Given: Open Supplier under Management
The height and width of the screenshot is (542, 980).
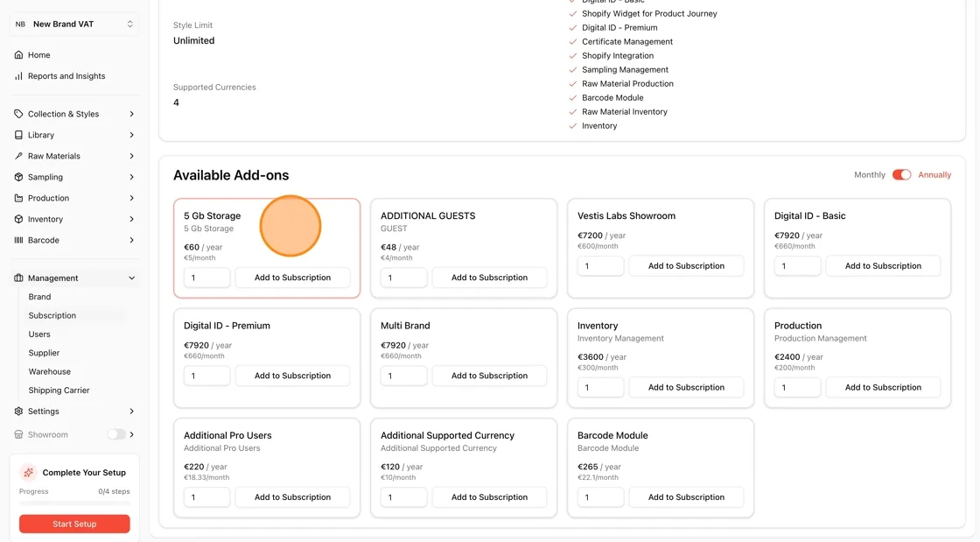Looking at the screenshot, I should click(x=44, y=353).
